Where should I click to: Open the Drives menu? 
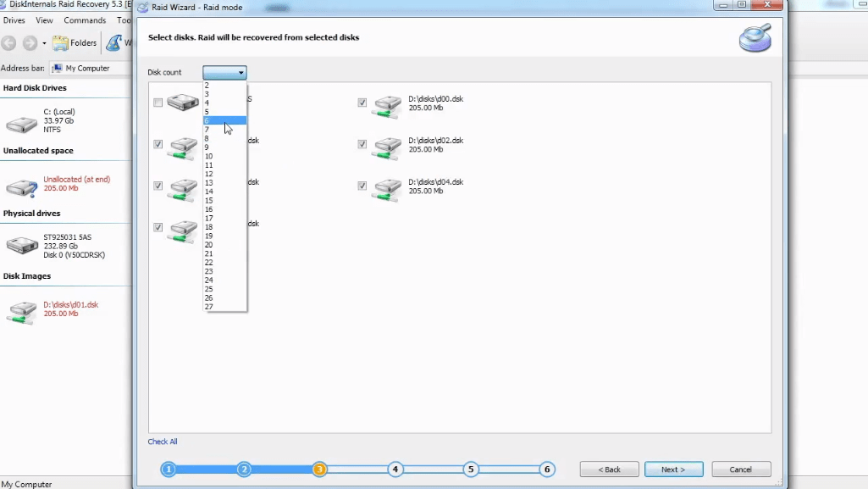(x=14, y=20)
